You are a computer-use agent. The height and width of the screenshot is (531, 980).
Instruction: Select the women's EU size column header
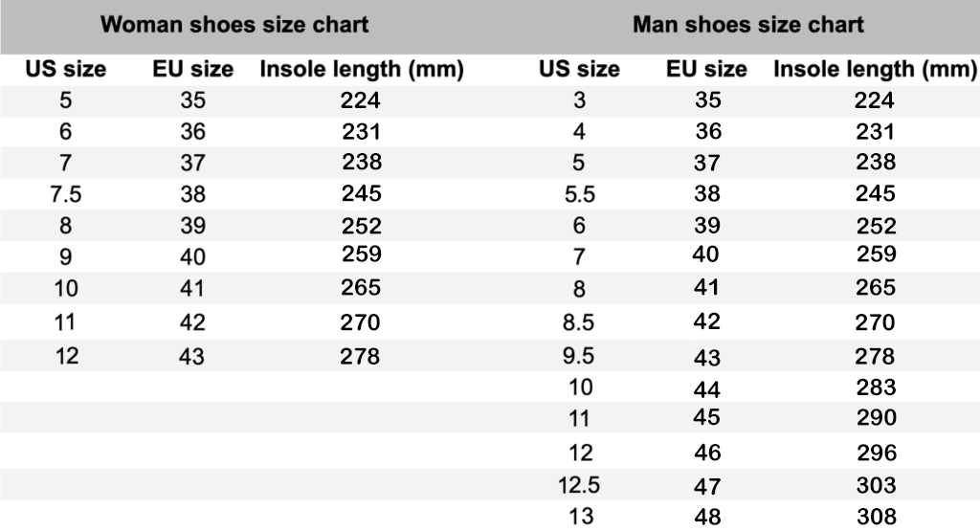(x=193, y=69)
